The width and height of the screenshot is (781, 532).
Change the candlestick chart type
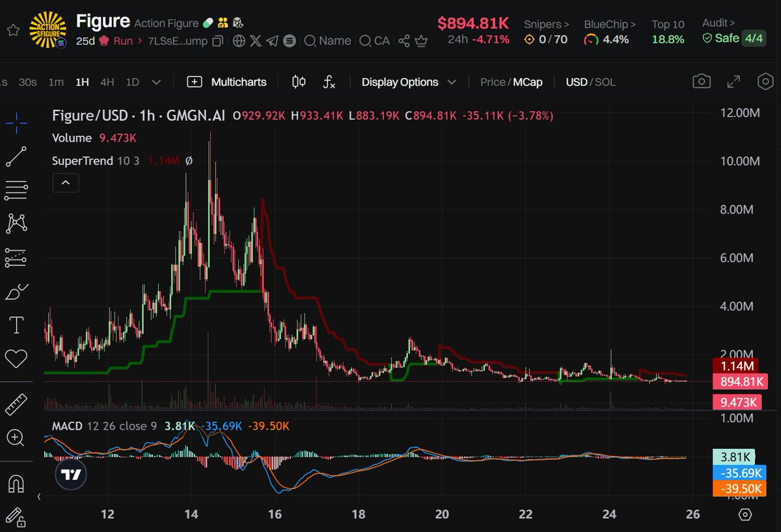(299, 82)
